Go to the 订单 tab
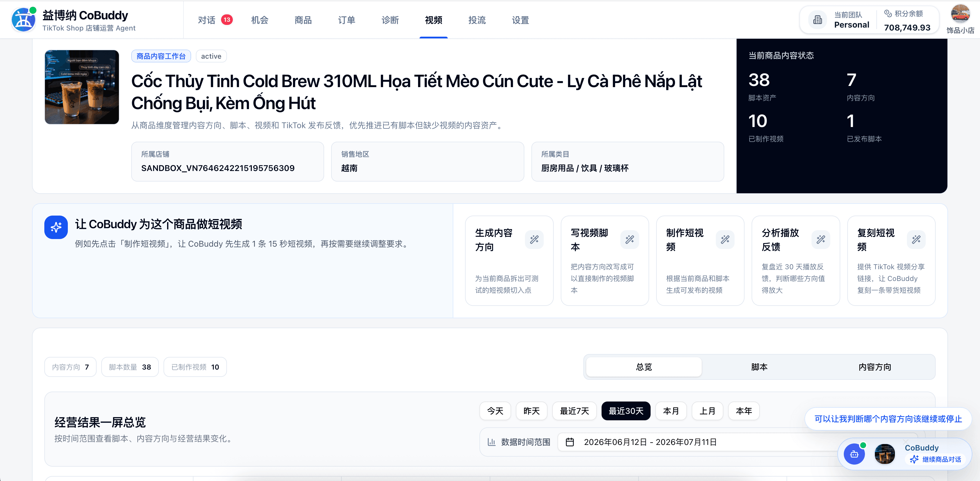 (346, 20)
